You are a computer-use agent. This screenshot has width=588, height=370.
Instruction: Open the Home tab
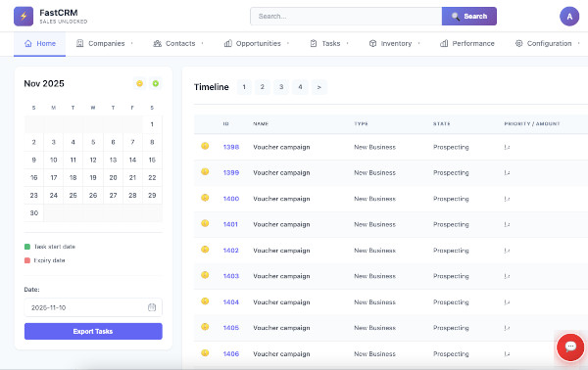click(x=40, y=44)
